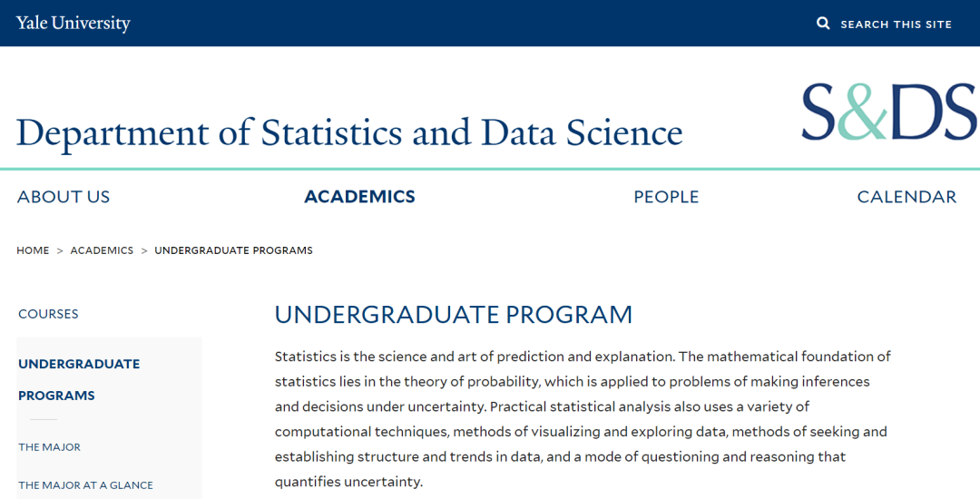The height and width of the screenshot is (499, 980).
Task: Open the Yale University home logo
Action: [x=73, y=24]
